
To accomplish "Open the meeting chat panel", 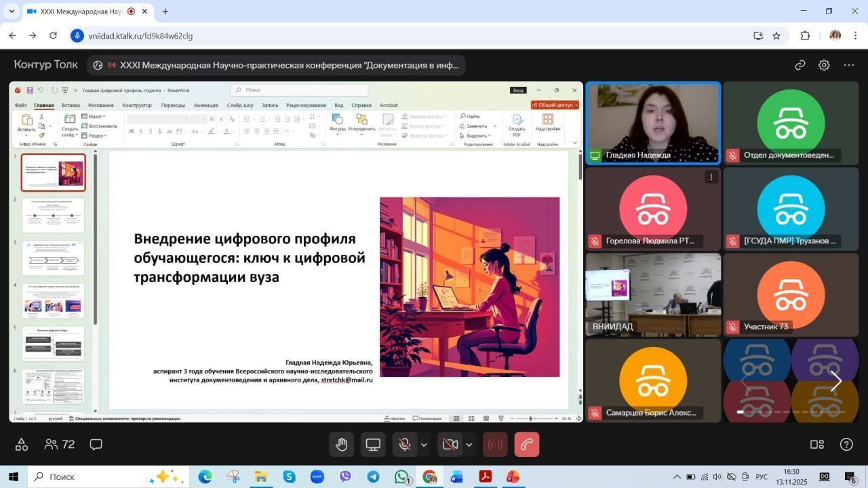I will click(96, 445).
